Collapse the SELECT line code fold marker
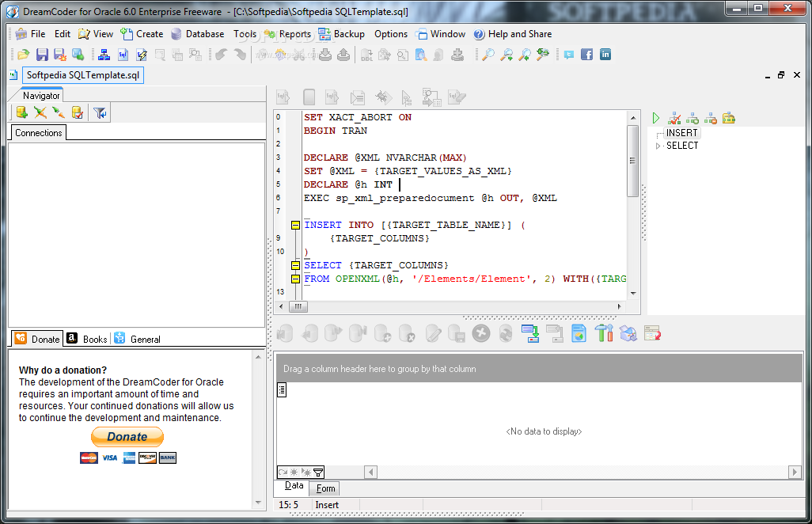Image resolution: width=812 pixels, height=524 pixels. pos(295,265)
